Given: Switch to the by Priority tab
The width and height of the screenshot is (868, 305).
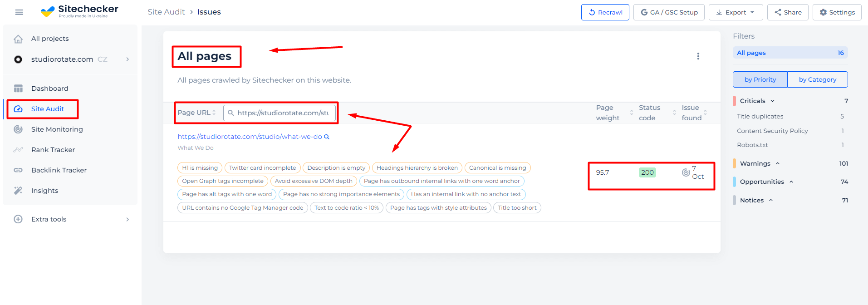Looking at the screenshot, I should 760,79.
